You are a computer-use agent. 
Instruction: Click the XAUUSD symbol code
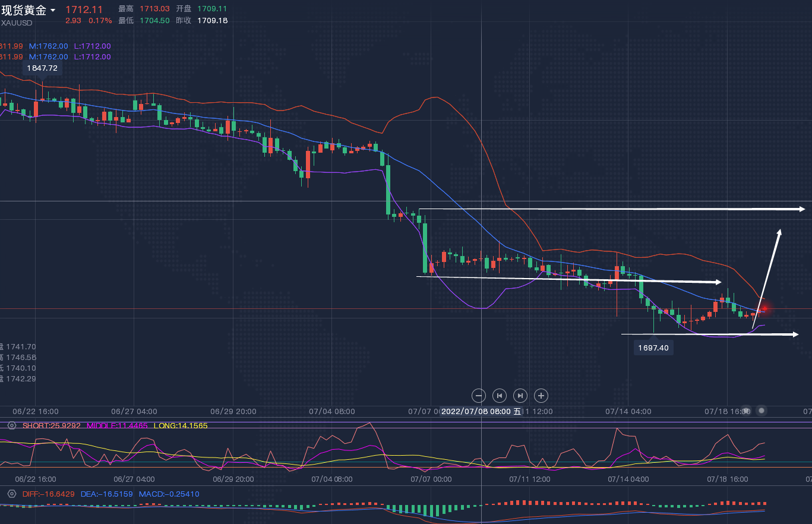[17, 23]
